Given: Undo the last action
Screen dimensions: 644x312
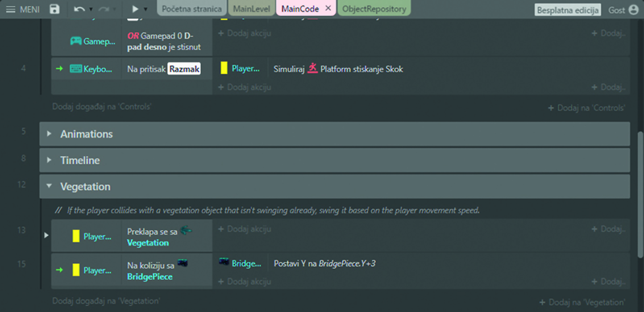Looking at the screenshot, I should [x=79, y=9].
